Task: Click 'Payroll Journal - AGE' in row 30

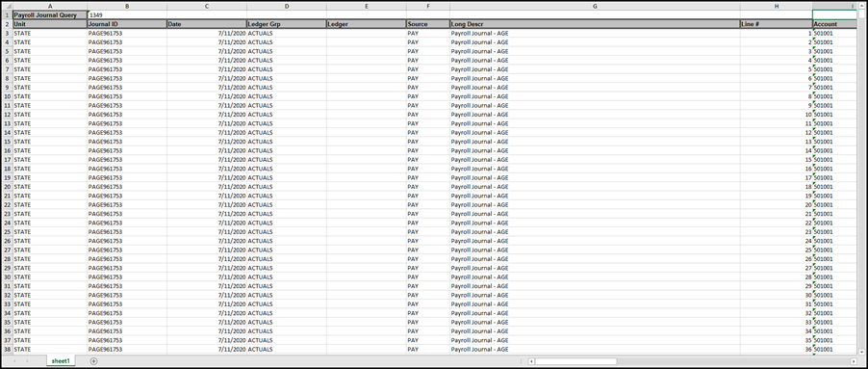Action: 595,277
